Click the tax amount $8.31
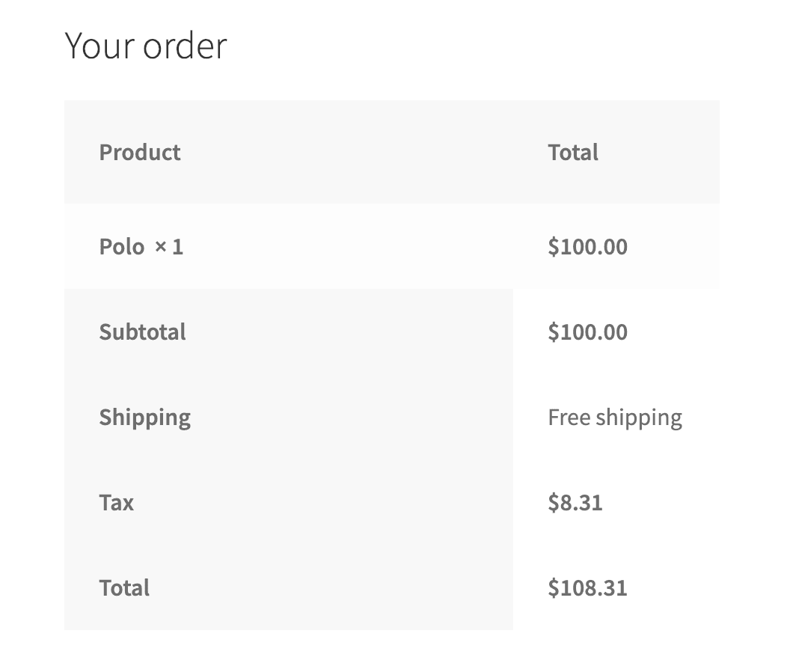 (x=575, y=503)
